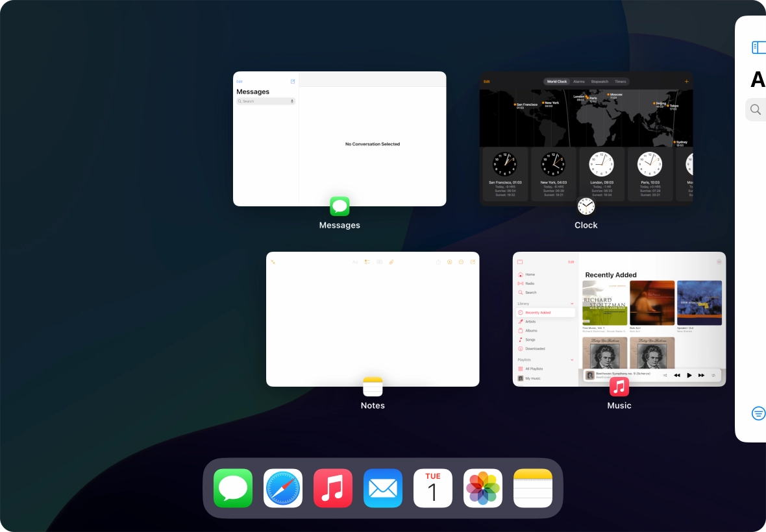Image resolution: width=766 pixels, height=532 pixels.
Task: Toggle shuffle in the Music player
Action: coord(665,376)
